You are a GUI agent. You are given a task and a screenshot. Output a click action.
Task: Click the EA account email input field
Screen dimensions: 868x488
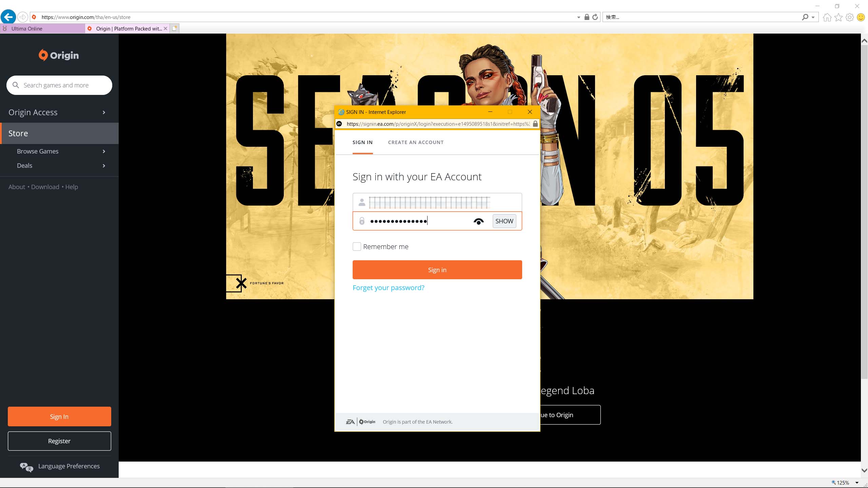coord(437,202)
